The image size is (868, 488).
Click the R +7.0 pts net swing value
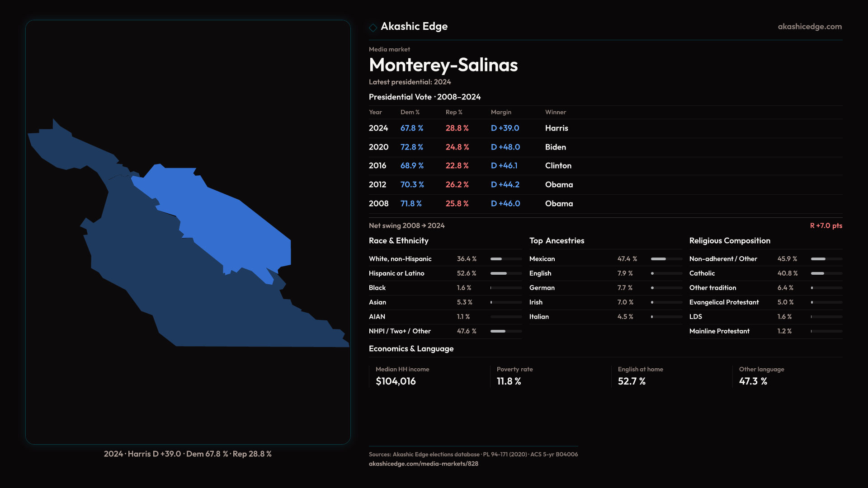coord(826,225)
